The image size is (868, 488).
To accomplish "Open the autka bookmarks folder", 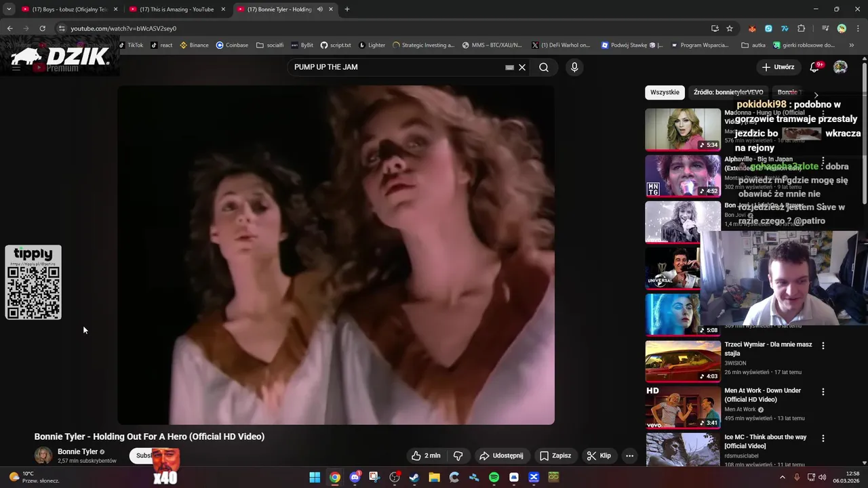I will click(x=753, y=45).
